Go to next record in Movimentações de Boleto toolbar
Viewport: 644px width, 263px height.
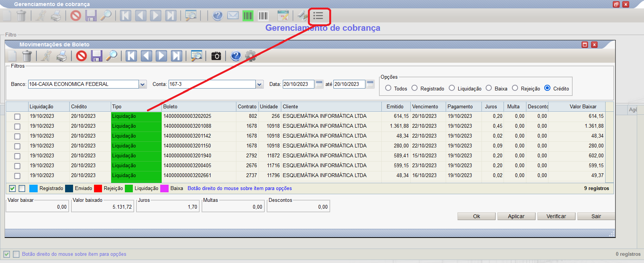(x=161, y=56)
